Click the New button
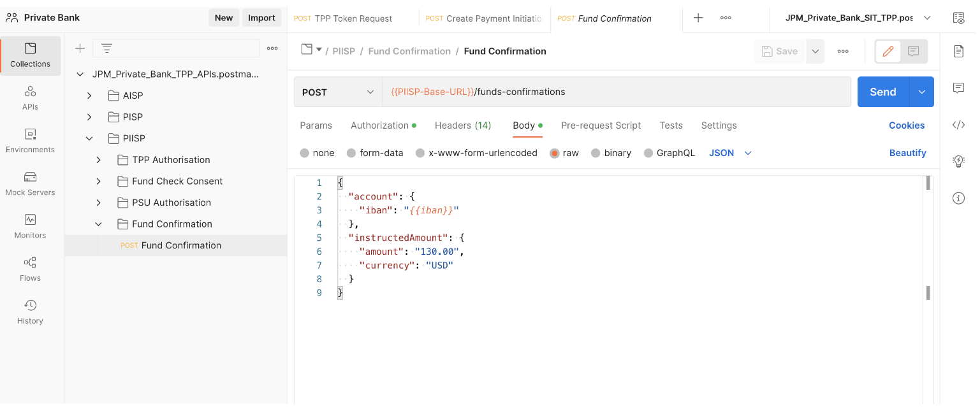The image size is (980, 407). [224, 18]
